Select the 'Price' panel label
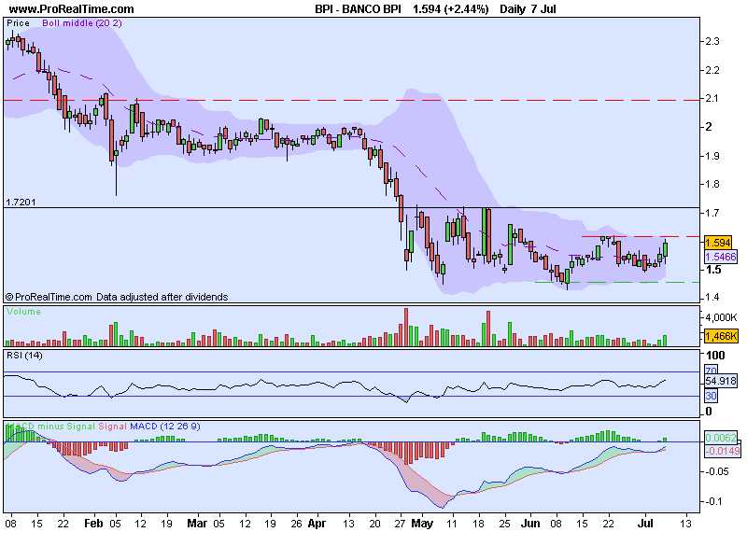The image size is (747, 560). point(18,23)
